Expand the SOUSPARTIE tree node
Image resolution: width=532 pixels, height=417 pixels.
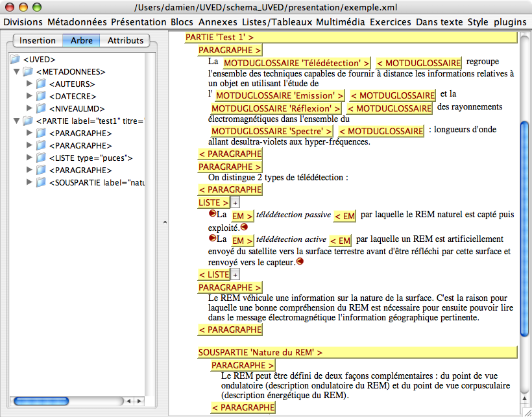[29, 182]
